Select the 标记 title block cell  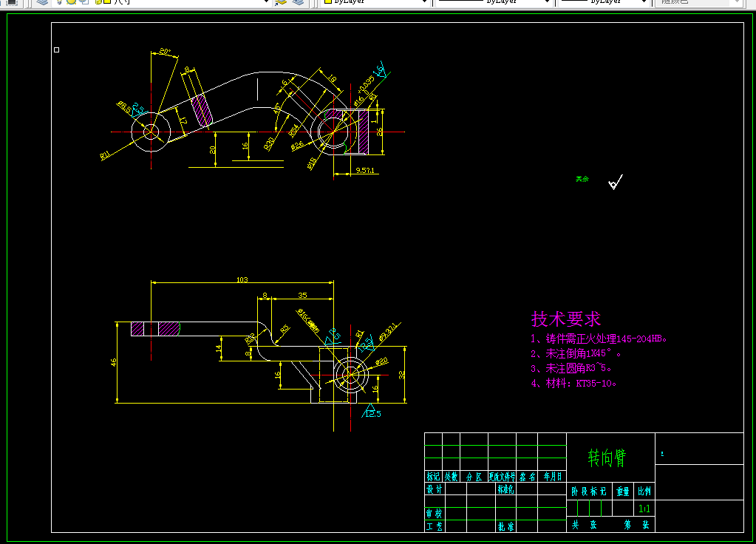pos(433,477)
